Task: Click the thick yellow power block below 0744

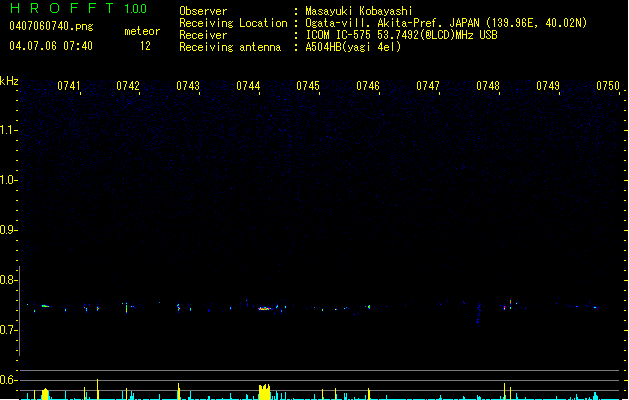Action: click(x=264, y=392)
